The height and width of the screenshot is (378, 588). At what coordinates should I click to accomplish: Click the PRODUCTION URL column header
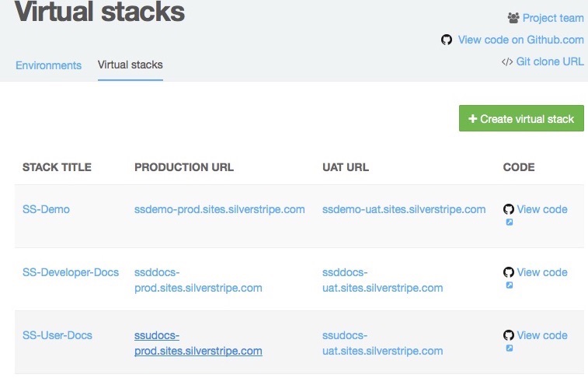pyautogui.click(x=184, y=167)
